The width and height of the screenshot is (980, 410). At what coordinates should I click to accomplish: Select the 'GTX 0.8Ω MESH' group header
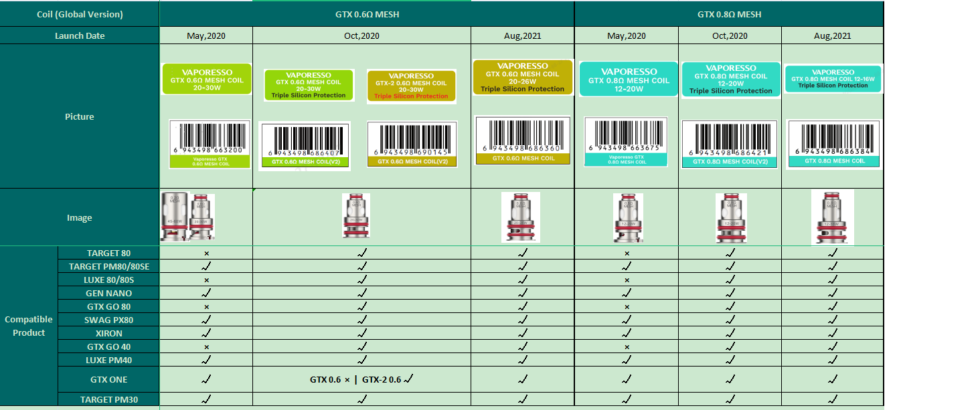click(x=729, y=14)
